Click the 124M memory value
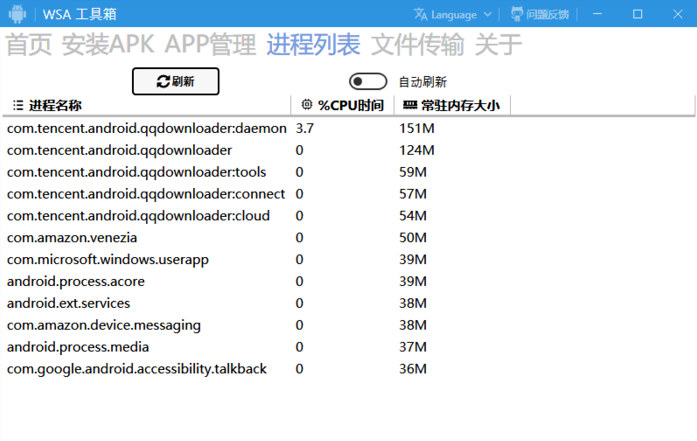The height and width of the screenshot is (441, 697). (417, 150)
